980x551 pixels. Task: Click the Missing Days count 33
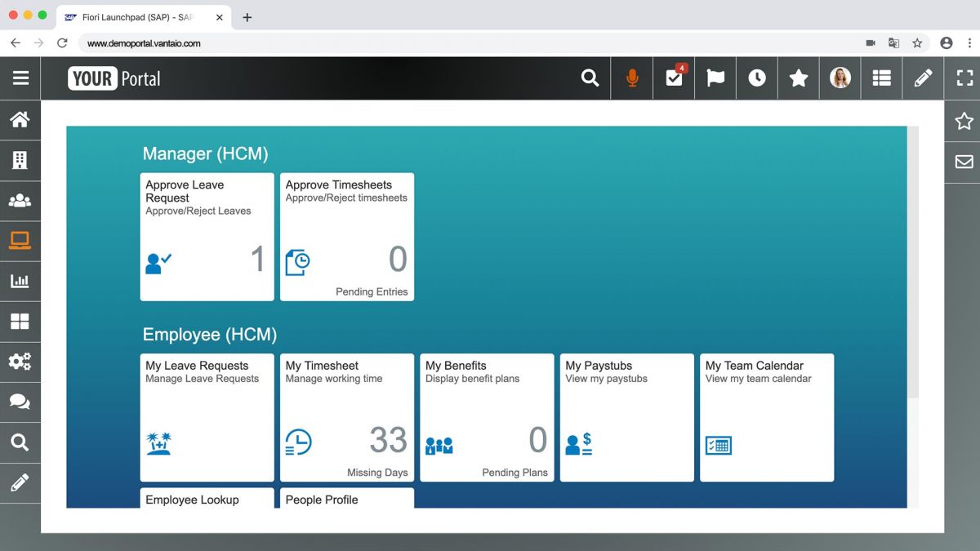point(389,441)
